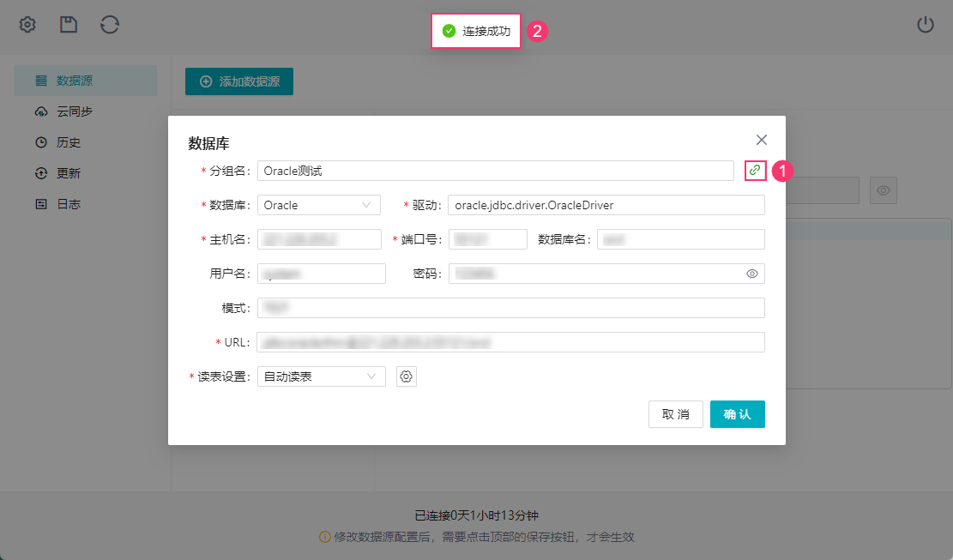
Task: Click the 确认 button
Action: pyautogui.click(x=737, y=414)
